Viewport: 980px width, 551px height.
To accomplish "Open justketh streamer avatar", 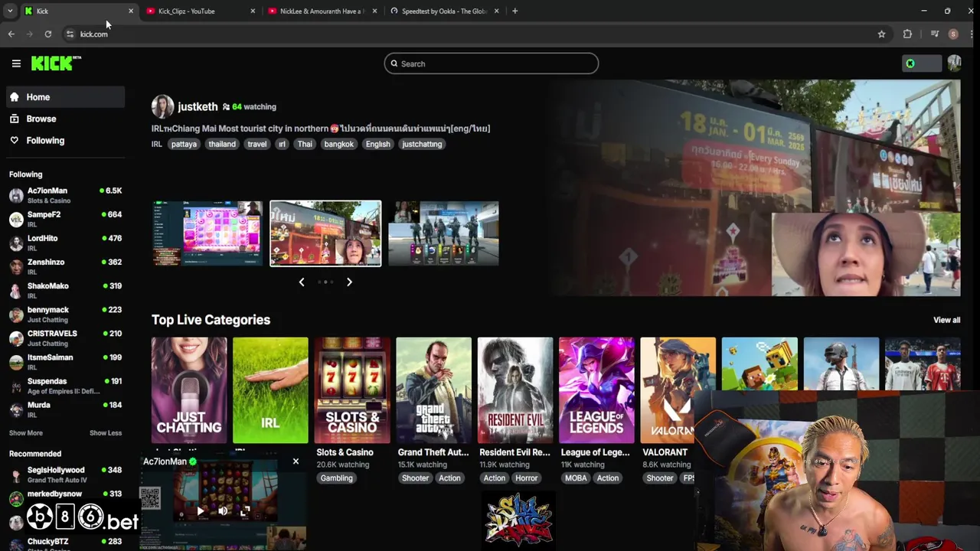I will click(162, 106).
